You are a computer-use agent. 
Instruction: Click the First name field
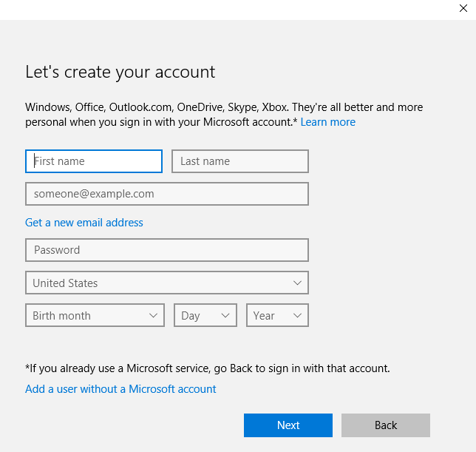[x=94, y=161]
